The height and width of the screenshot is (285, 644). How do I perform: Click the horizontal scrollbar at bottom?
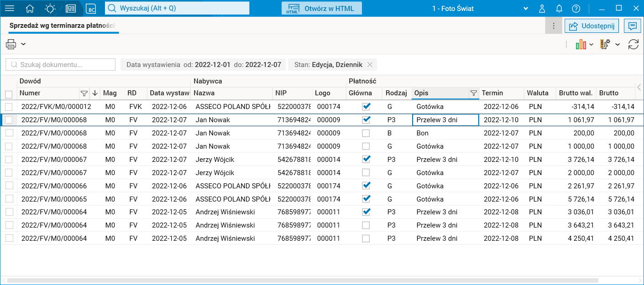[x=301, y=280]
